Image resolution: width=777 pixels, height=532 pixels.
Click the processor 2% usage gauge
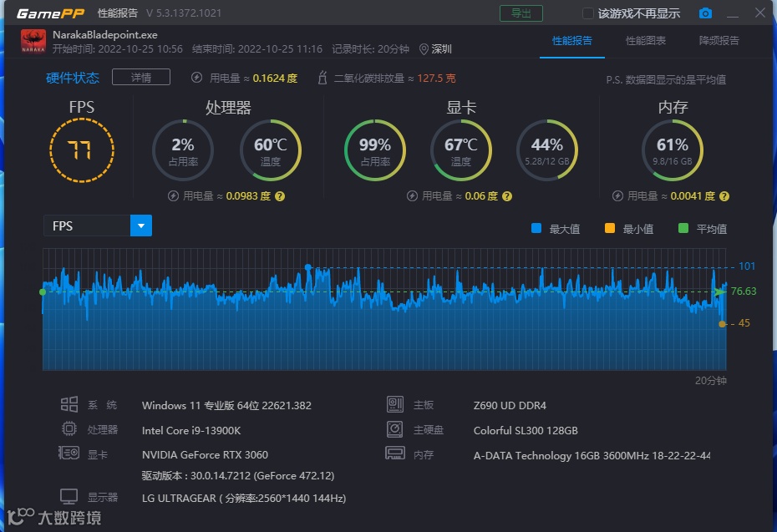(183, 150)
